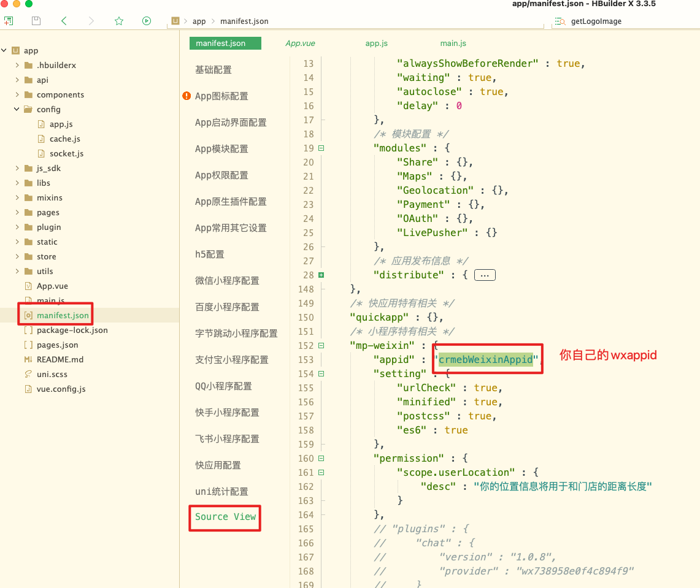The height and width of the screenshot is (588, 700).
Task: Click the star favorite icon in the toolbar
Action: coord(118,20)
